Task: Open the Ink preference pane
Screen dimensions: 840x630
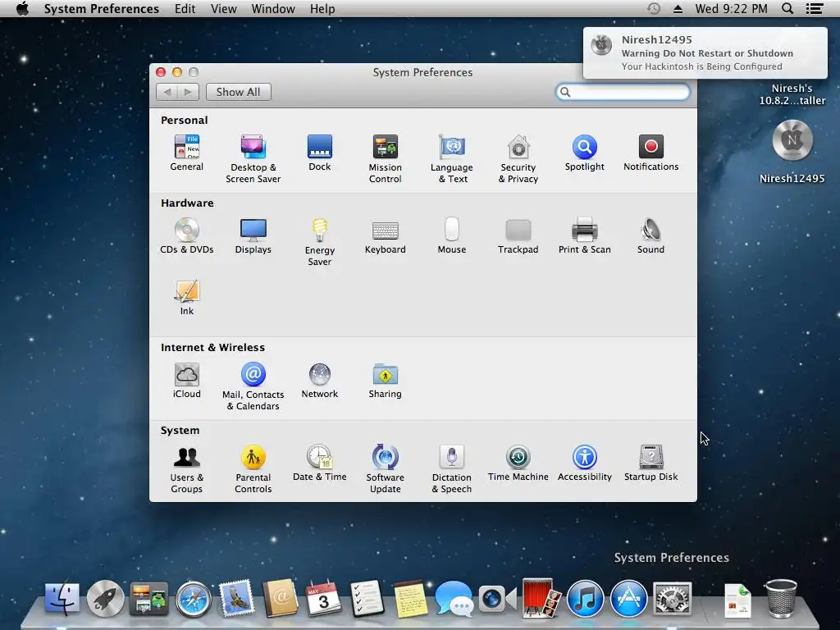Action: [186, 298]
